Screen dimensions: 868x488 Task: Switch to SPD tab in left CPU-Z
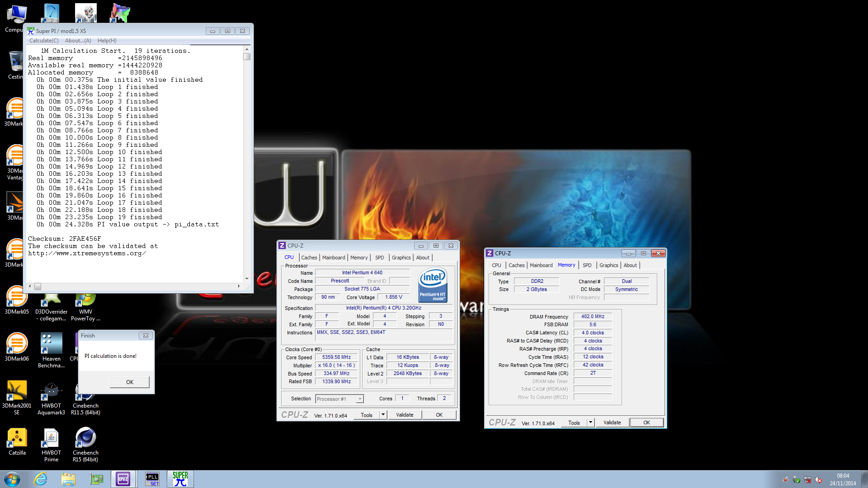tap(380, 258)
